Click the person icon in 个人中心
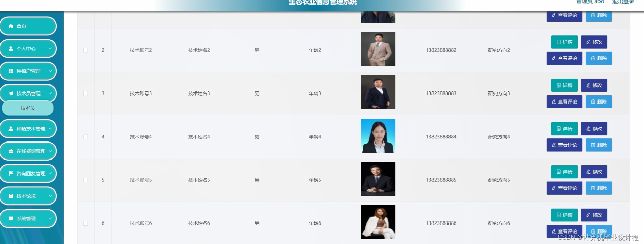The height and width of the screenshot is (244, 644). pos(11,49)
